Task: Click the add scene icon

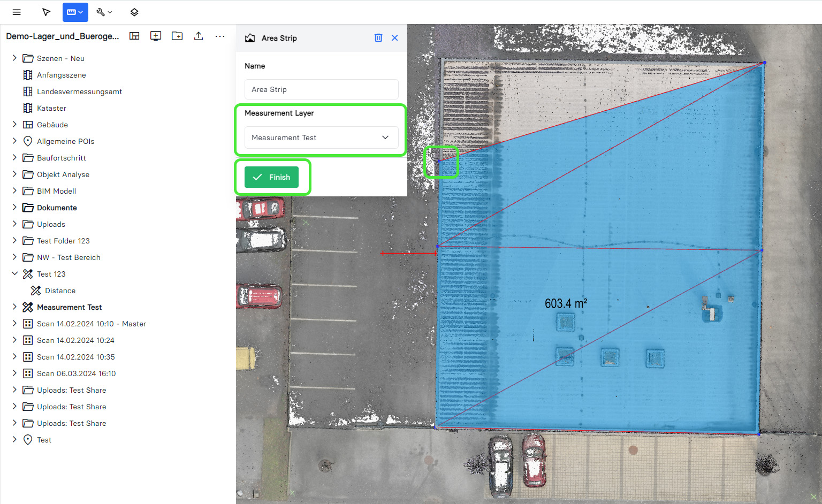Action: click(156, 36)
